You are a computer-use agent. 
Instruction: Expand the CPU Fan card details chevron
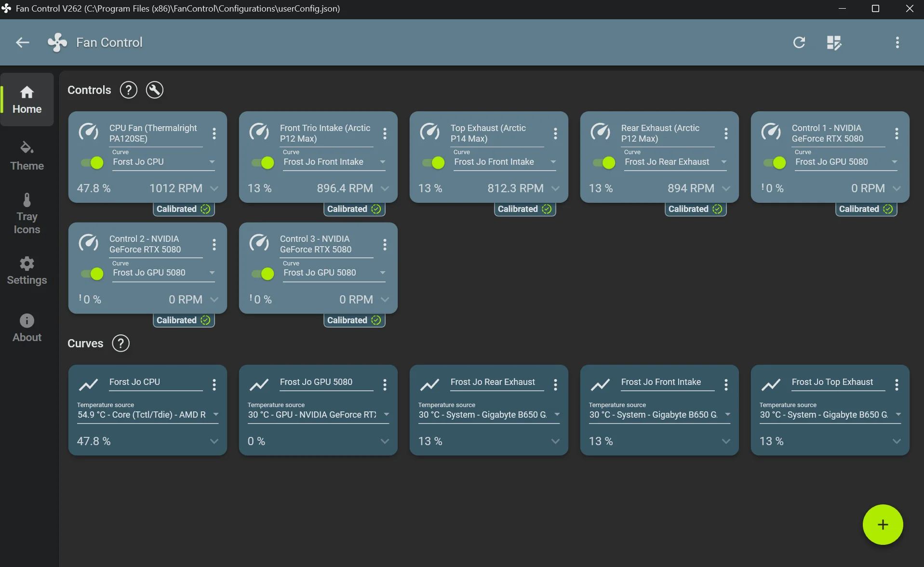click(x=214, y=188)
